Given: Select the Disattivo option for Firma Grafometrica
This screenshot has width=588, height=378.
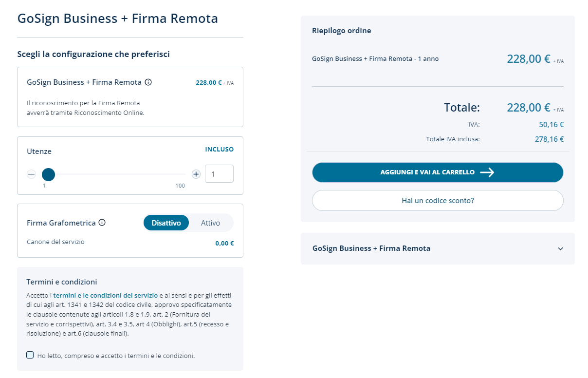Looking at the screenshot, I should pyautogui.click(x=166, y=223).
